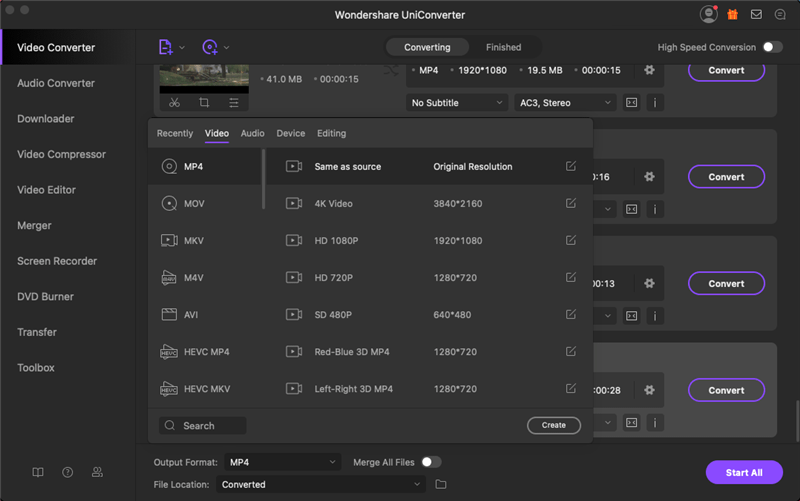This screenshot has height=501, width=800.
Task: Switch to the Converting tab
Action: pos(427,47)
